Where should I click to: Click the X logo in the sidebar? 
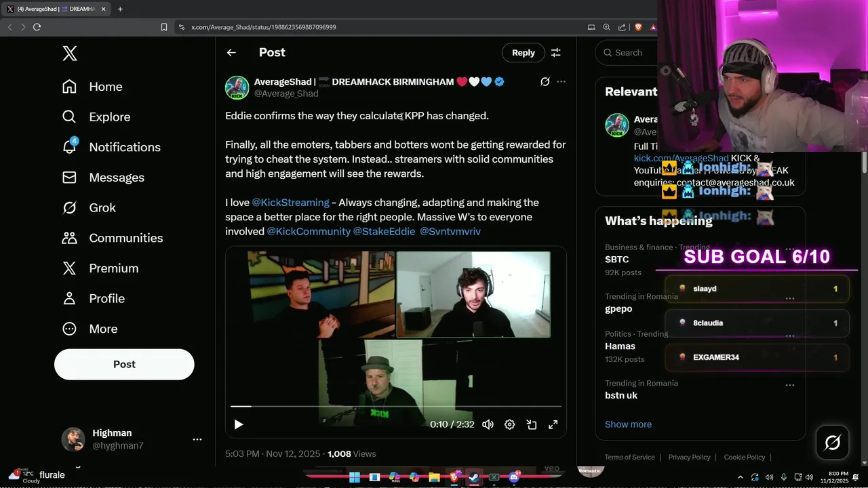click(x=70, y=53)
